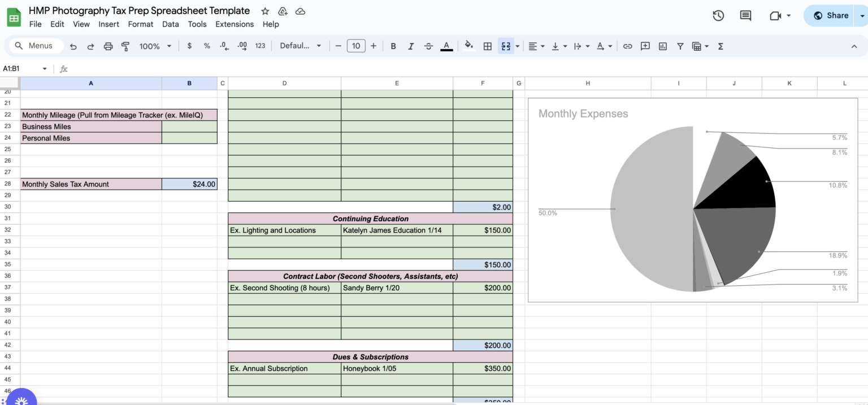Insert a link into the cell
The image size is (868, 405).
pyautogui.click(x=627, y=46)
